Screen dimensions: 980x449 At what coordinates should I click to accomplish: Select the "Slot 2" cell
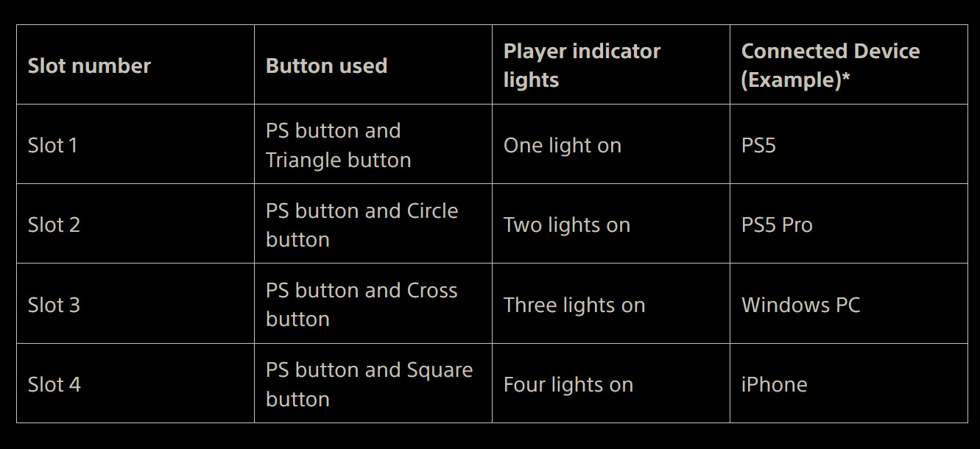coord(54,224)
